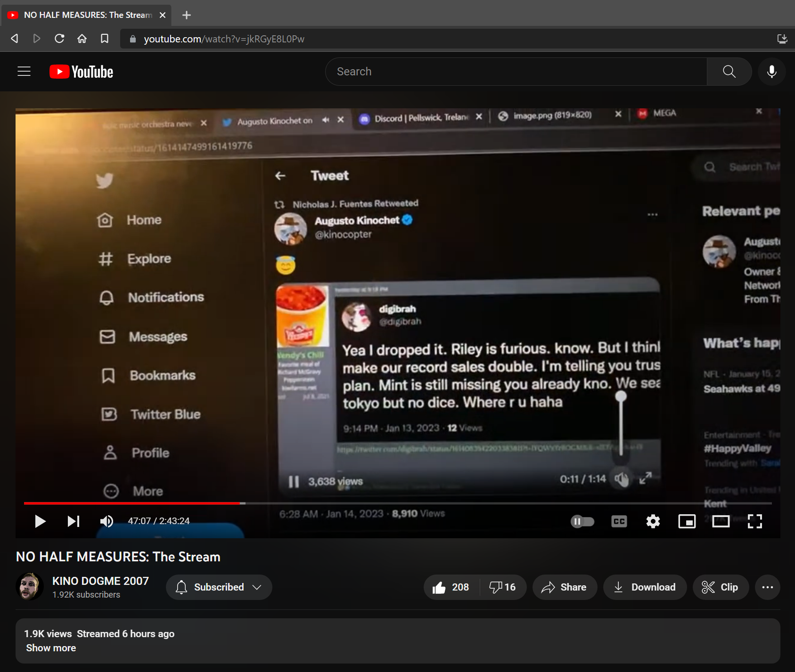Download the video
The width and height of the screenshot is (795, 672).
click(x=645, y=587)
